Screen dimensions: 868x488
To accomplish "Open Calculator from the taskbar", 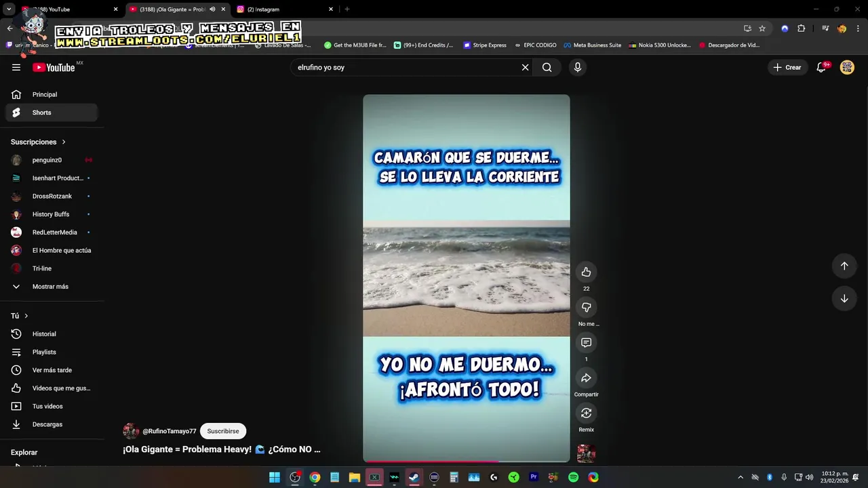I will [x=454, y=477].
